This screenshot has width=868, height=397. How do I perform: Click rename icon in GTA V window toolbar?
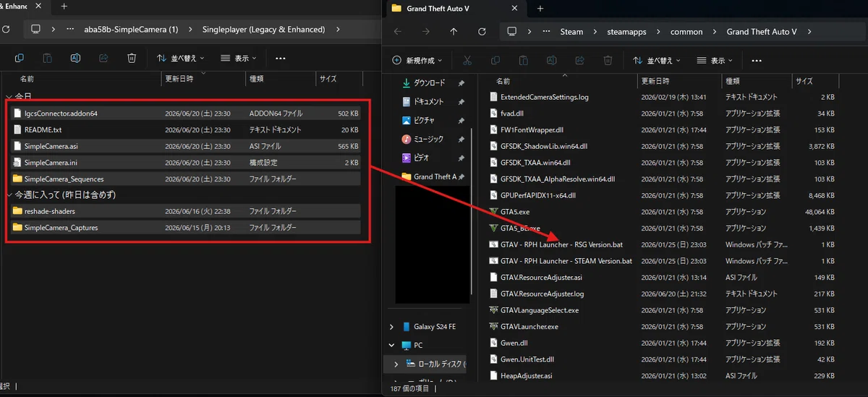click(551, 60)
